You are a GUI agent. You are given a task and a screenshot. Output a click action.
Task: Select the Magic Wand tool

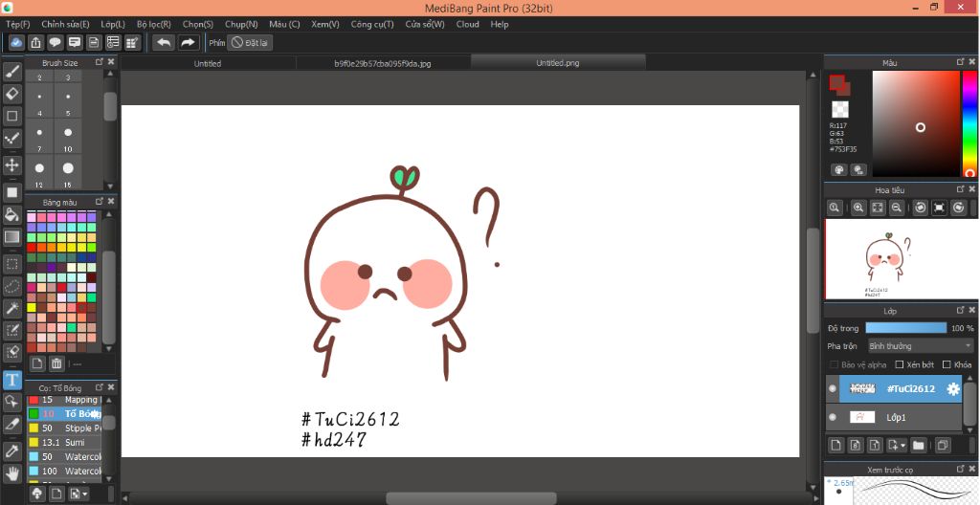(11, 308)
